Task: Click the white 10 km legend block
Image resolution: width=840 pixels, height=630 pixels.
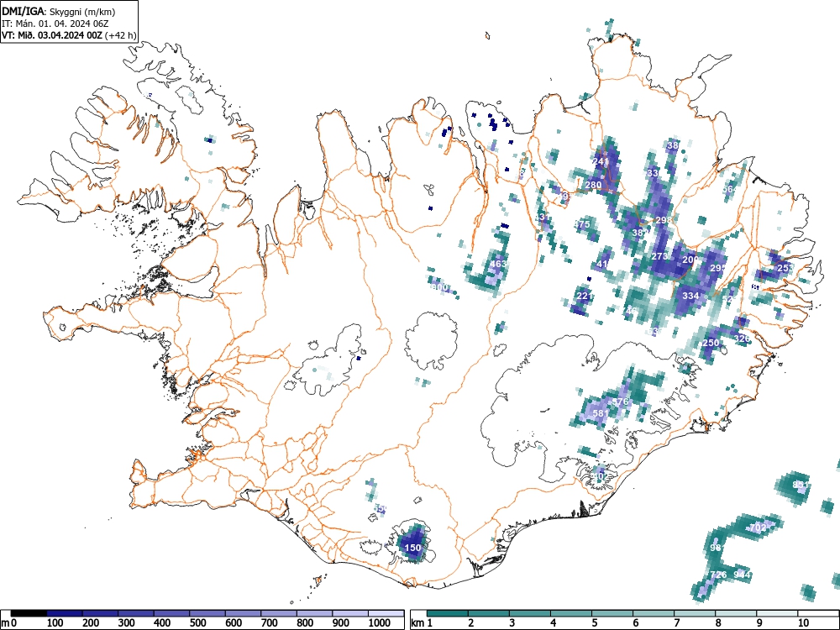Action: (818, 613)
